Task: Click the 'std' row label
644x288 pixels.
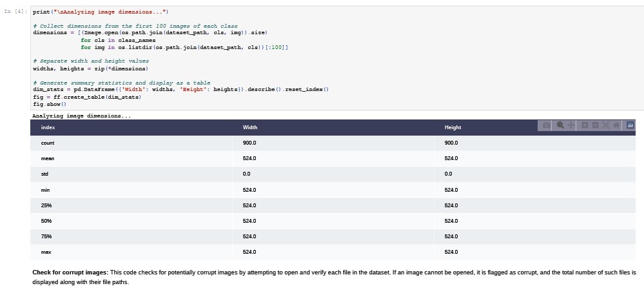Action: [44, 174]
